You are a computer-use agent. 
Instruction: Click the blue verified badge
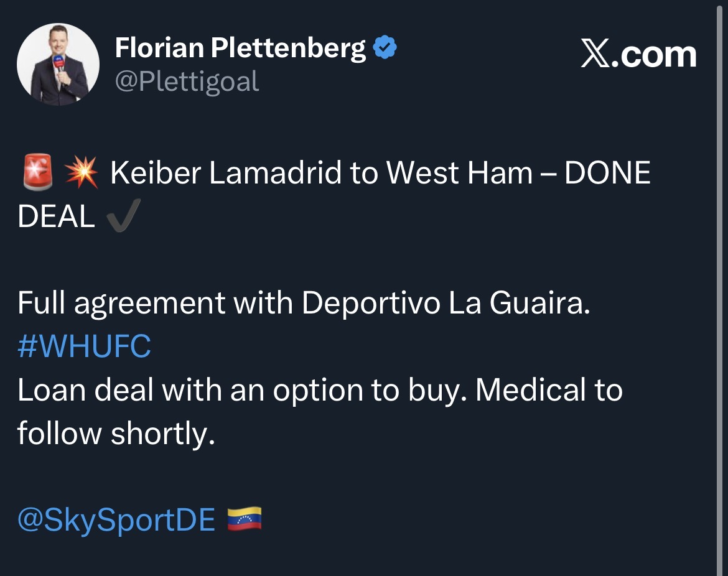tap(385, 48)
